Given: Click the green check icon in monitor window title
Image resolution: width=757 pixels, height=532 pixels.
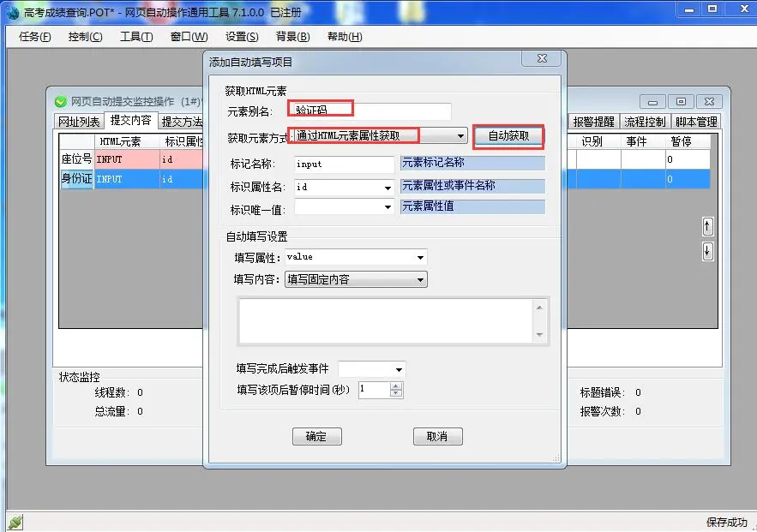Looking at the screenshot, I should 62,101.
